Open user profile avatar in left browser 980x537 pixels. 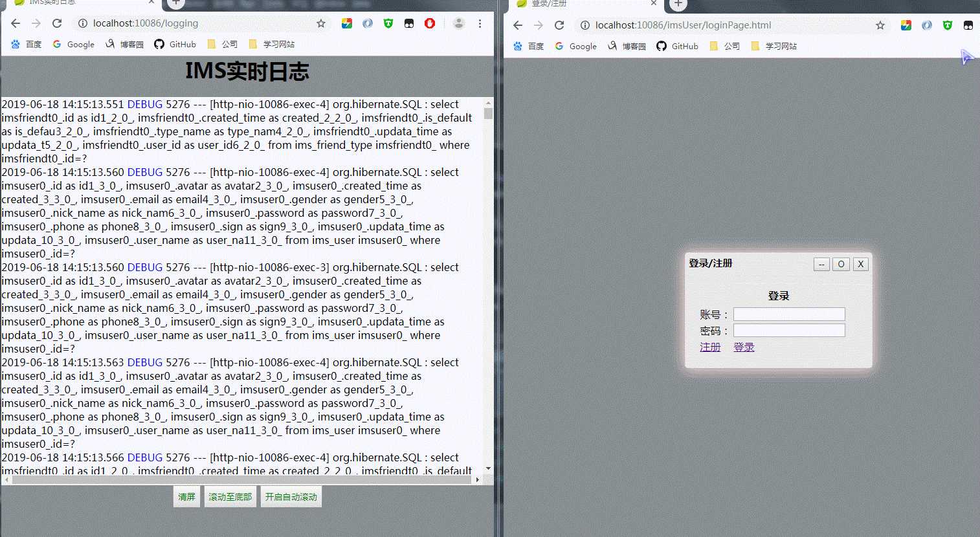coord(459,23)
